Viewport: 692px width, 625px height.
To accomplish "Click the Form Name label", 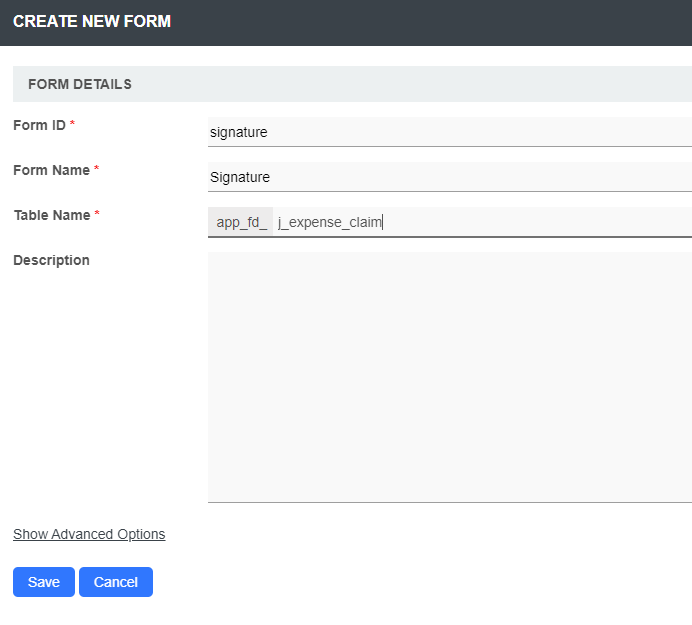I will [51, 170].
